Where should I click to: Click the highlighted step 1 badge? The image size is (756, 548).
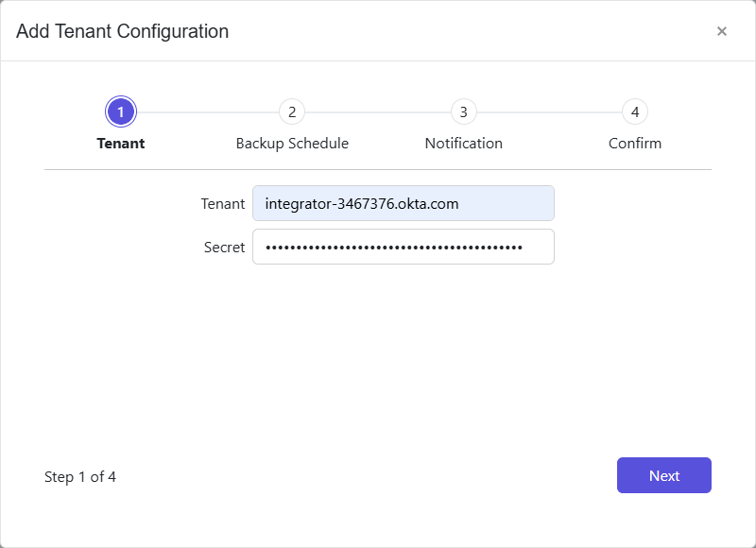[x=120, y=111]
